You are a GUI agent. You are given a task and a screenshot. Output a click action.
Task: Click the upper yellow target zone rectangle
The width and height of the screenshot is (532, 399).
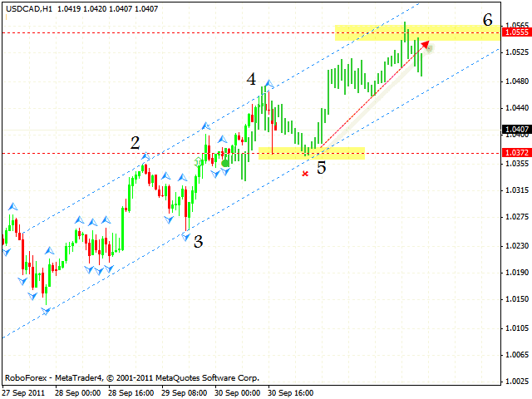pos(417,33)
